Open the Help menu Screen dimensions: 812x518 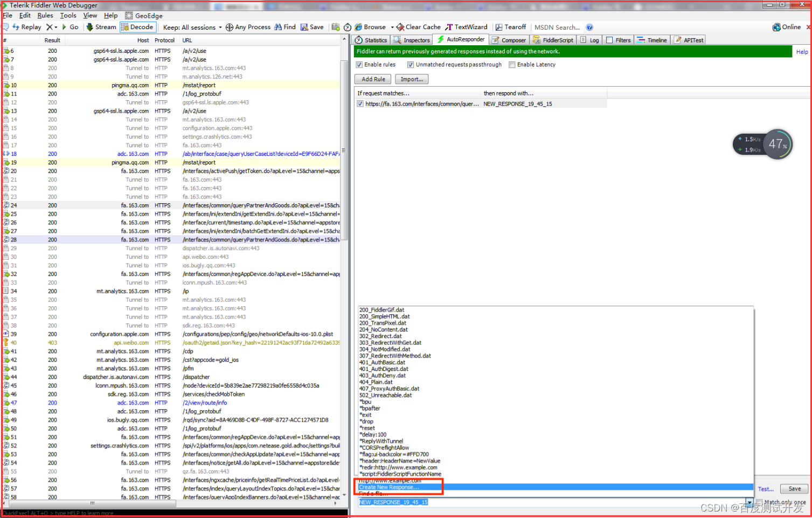(x=110, y=16)
